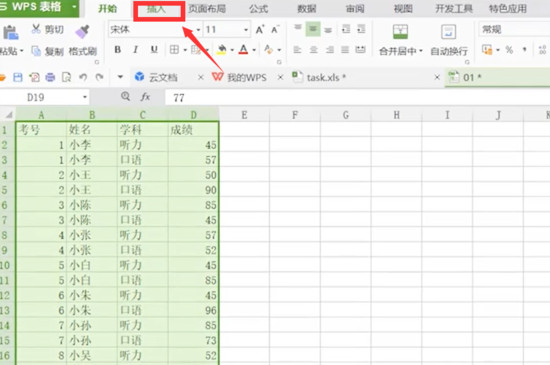The width and height of the screenshot is (550, 365).
Task: Click the fx insert function icon
Action: [x=145, y=97]
